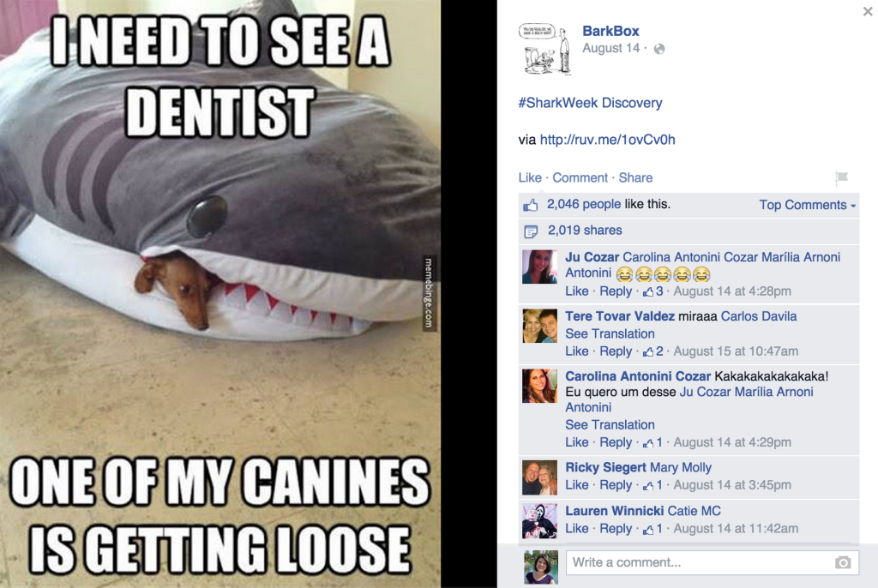Reply to Ricky Siegert's comment

pos(616,485)
